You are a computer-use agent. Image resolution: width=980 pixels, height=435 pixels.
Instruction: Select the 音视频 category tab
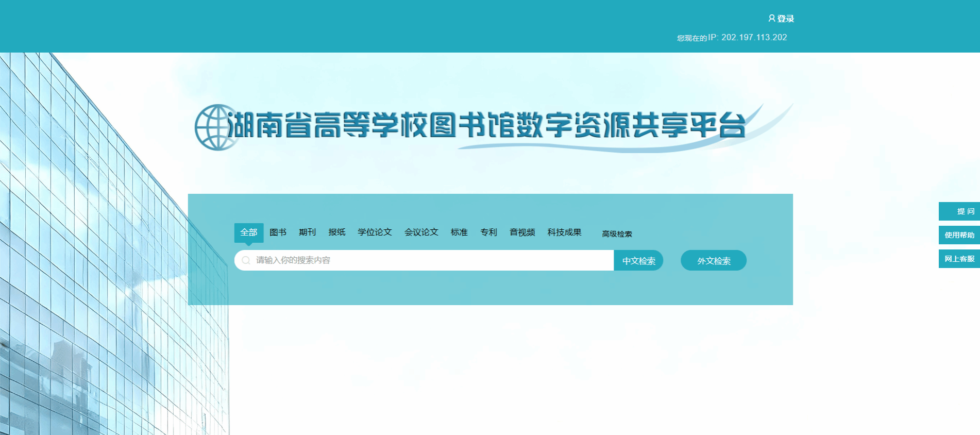click(x=522, y=232)
